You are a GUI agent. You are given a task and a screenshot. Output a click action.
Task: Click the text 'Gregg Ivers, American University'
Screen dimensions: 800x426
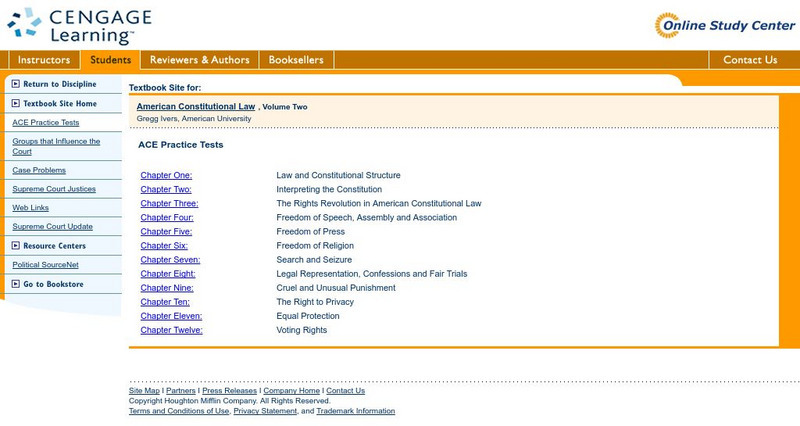(x=194, y=118)
